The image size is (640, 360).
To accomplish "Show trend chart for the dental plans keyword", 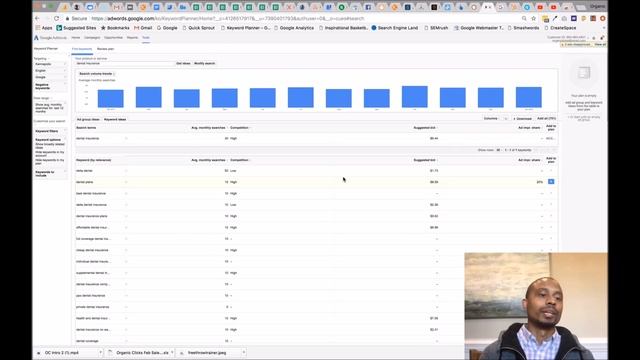I will point(126,182).
